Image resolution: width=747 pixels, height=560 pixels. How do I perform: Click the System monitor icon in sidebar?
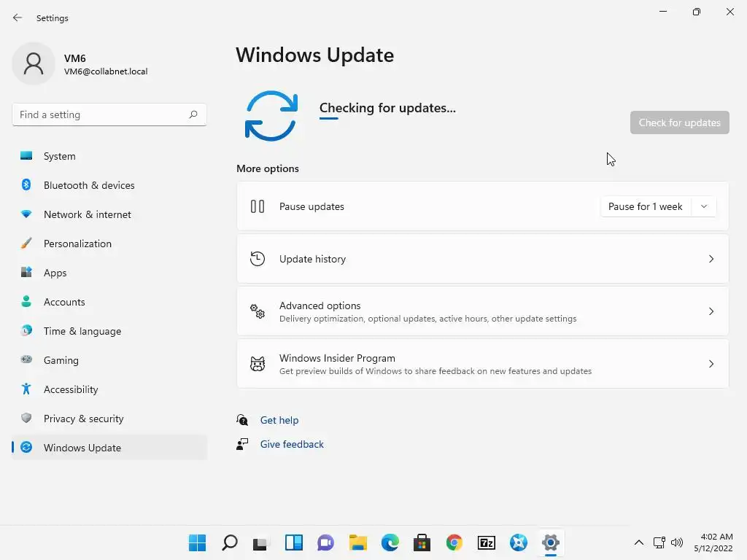(26, 156)
